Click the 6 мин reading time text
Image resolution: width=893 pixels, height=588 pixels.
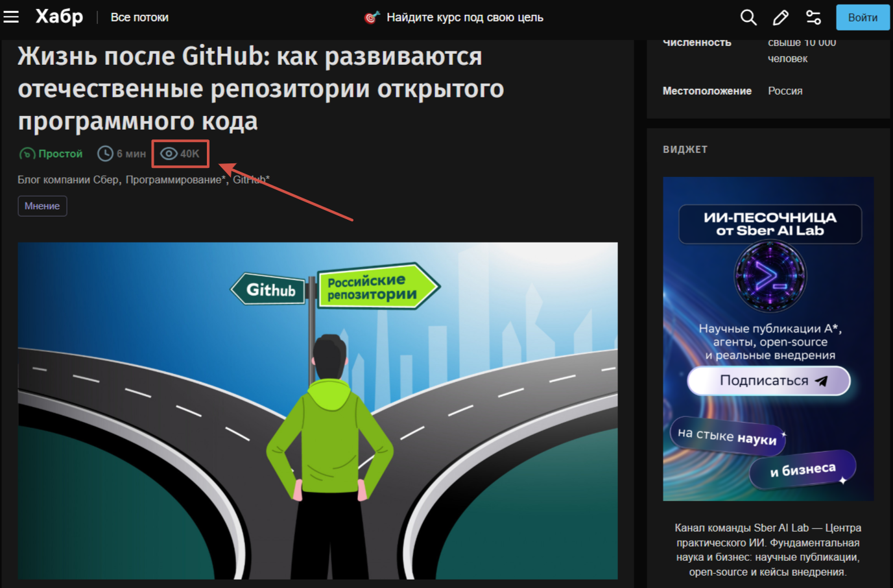coord(131,154)
